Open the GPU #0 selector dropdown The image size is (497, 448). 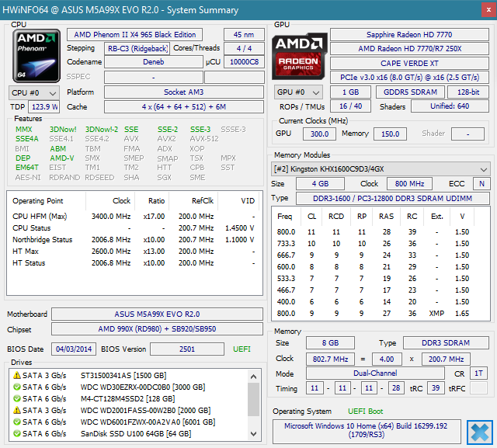point(298,92)
